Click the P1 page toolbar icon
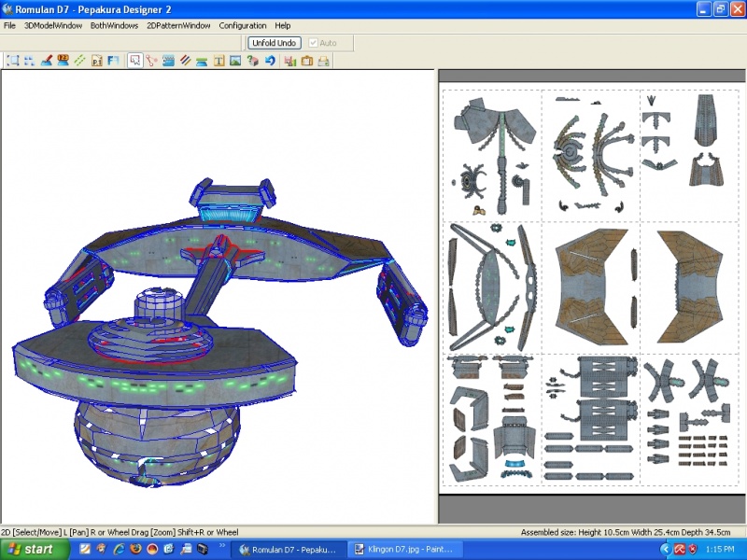Viewport: 747px width, 560px height. pos(97,61)
